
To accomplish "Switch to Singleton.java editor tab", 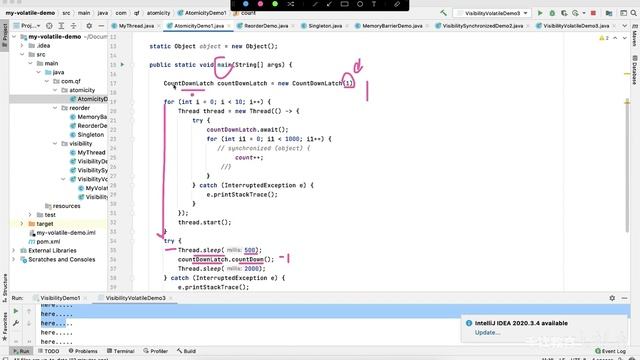I will (325, 26).
